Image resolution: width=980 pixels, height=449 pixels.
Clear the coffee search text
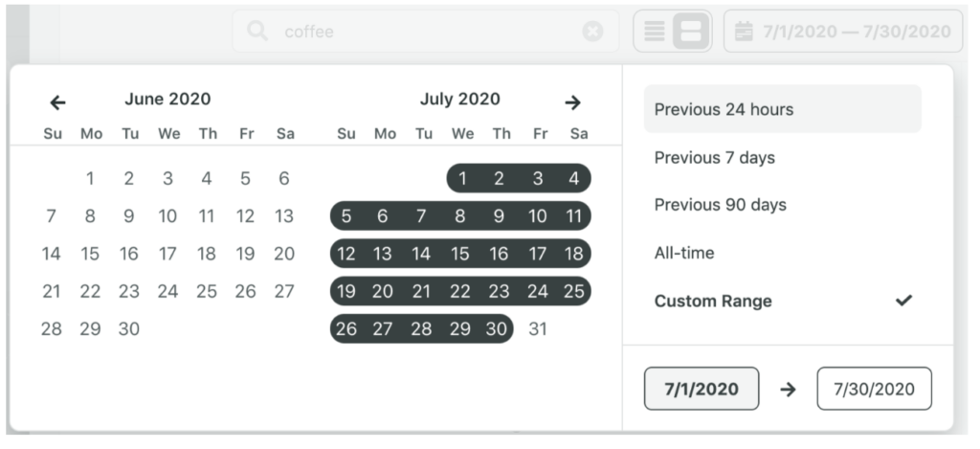(592, 32)
